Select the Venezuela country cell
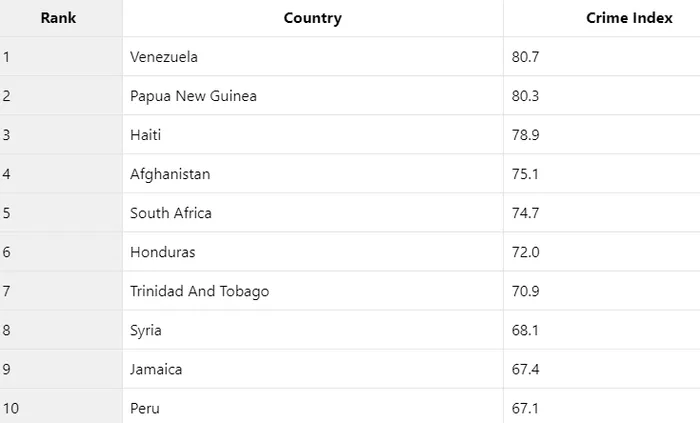The width and height of the screenshot is (700, 423). pyautogui.click(x=164, y=57)
